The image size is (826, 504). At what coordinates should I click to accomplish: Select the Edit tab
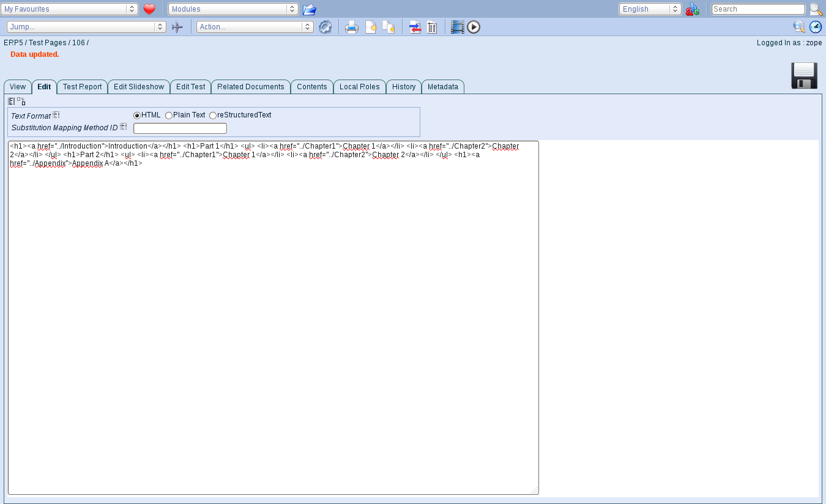coord(44,87)
